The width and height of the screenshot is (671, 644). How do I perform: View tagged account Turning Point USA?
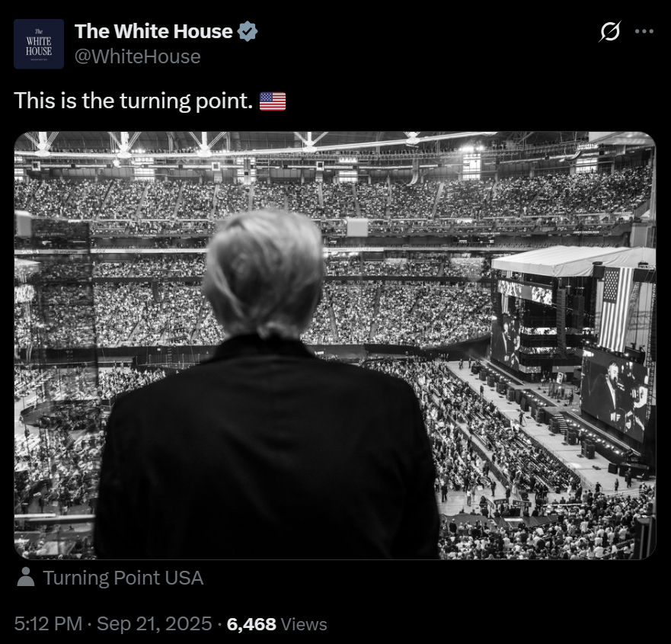(x=123, y=578)
